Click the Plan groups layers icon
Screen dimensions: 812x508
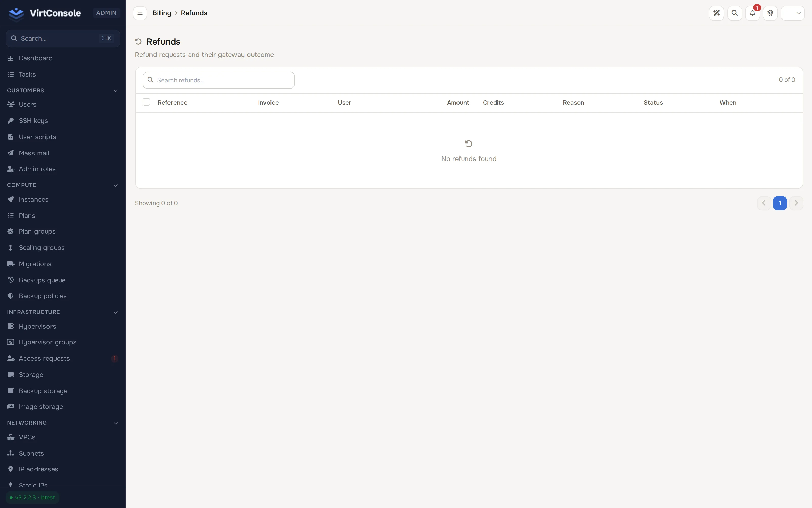(x=11, y=231)
